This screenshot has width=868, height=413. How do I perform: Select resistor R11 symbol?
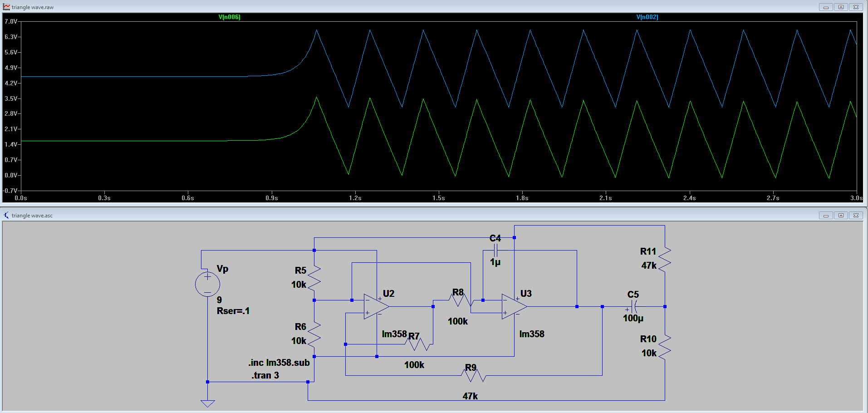[665, 260]
